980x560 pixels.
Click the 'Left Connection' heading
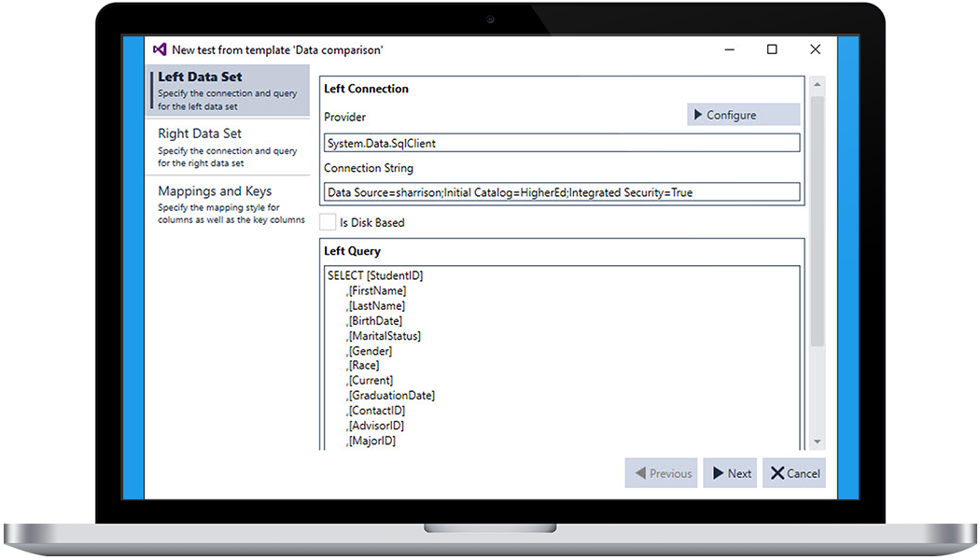[366, 89]
